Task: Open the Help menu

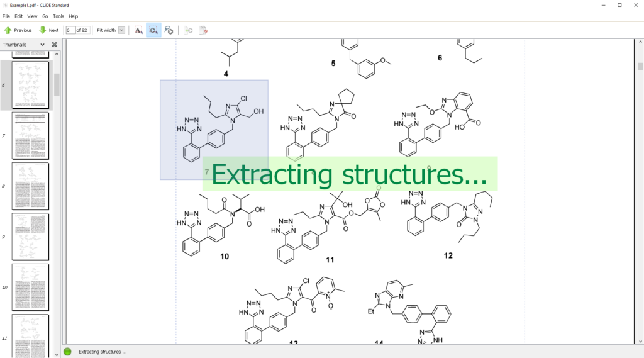Action: [74, 16]
